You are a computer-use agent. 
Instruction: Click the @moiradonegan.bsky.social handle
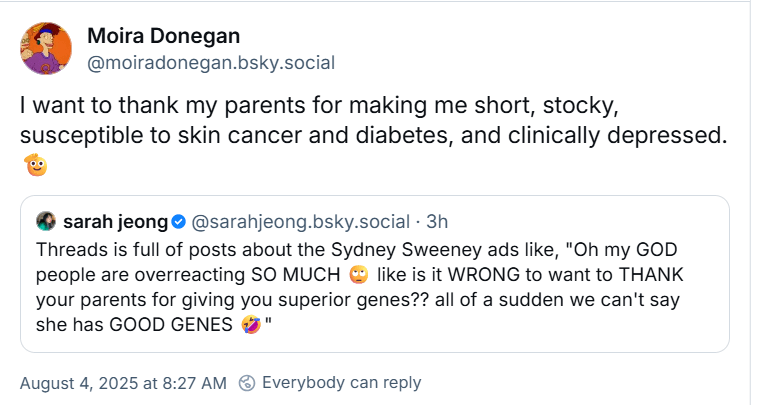point(211,63)
